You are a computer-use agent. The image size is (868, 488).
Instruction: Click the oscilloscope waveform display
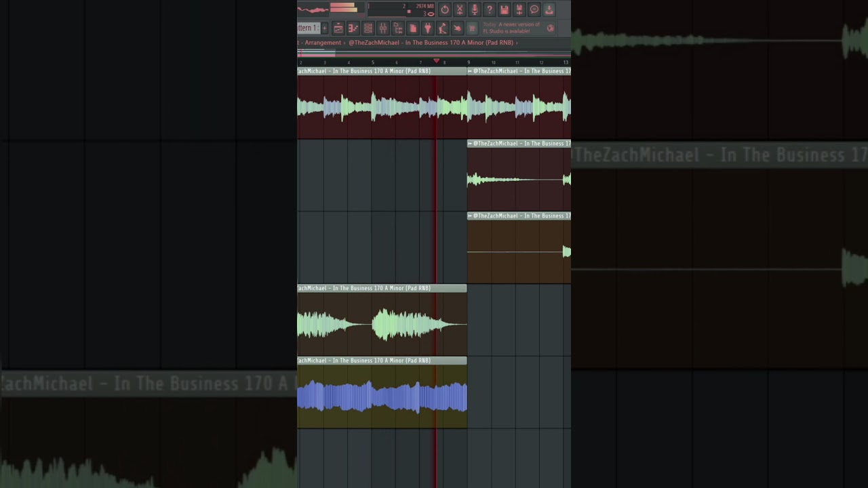[x=313, y=9]
